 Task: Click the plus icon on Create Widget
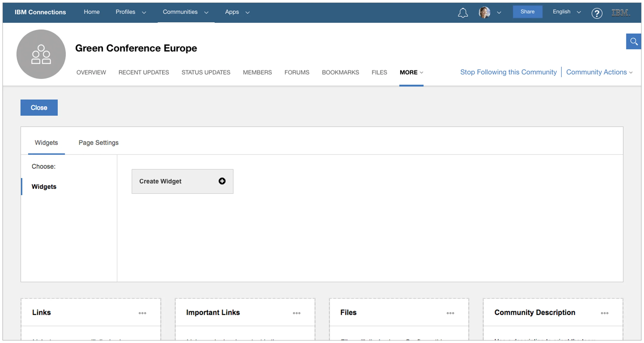click(x=222, y=181)
